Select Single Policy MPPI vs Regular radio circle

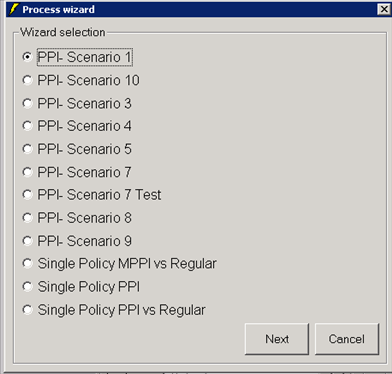[27, 264]
